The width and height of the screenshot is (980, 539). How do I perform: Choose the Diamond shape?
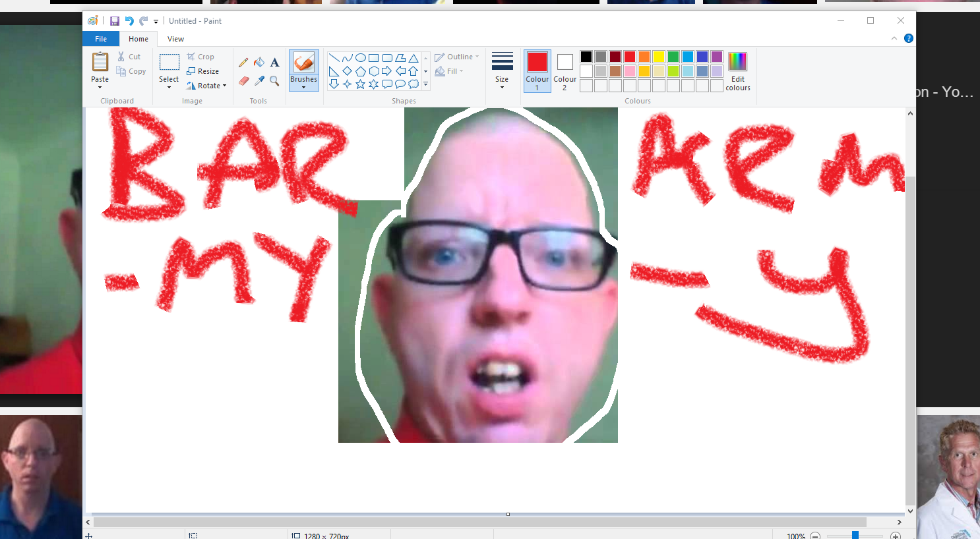coord(348,71)
